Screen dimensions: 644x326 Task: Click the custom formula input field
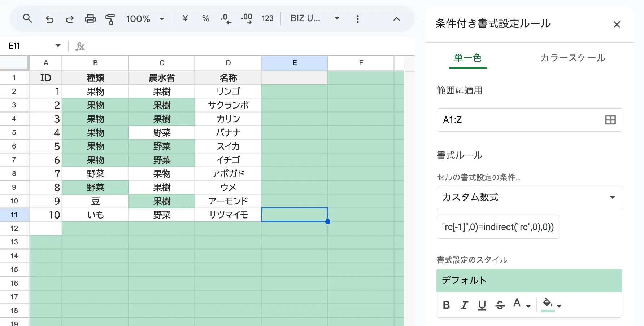point(498,227)
